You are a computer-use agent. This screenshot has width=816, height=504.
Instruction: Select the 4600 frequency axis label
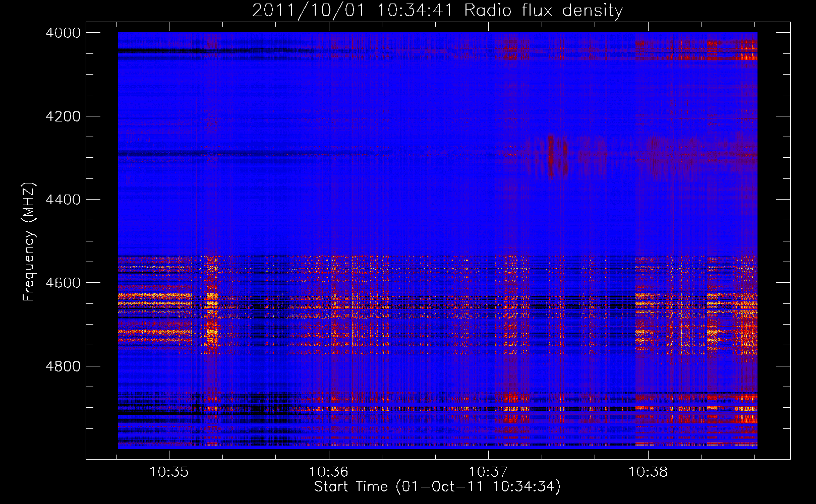click(x=63, y=283)
